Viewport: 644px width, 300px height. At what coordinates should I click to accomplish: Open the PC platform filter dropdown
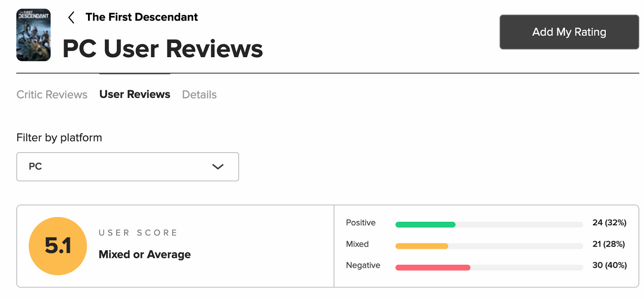[128, 166]
